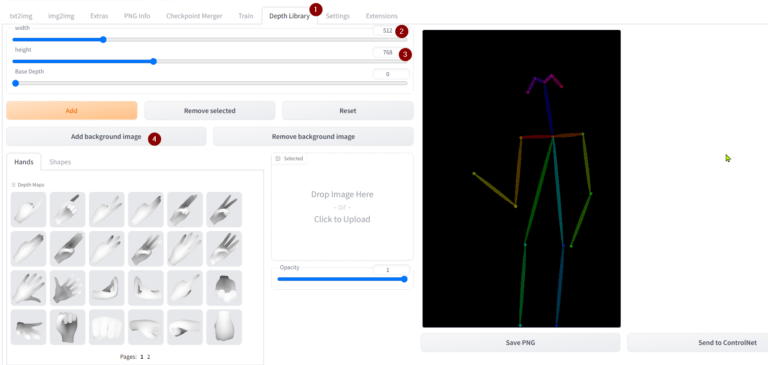Choose the third hand depth map in row three
768x365 pixels.
pyautogui.click(x=107, y=288)
